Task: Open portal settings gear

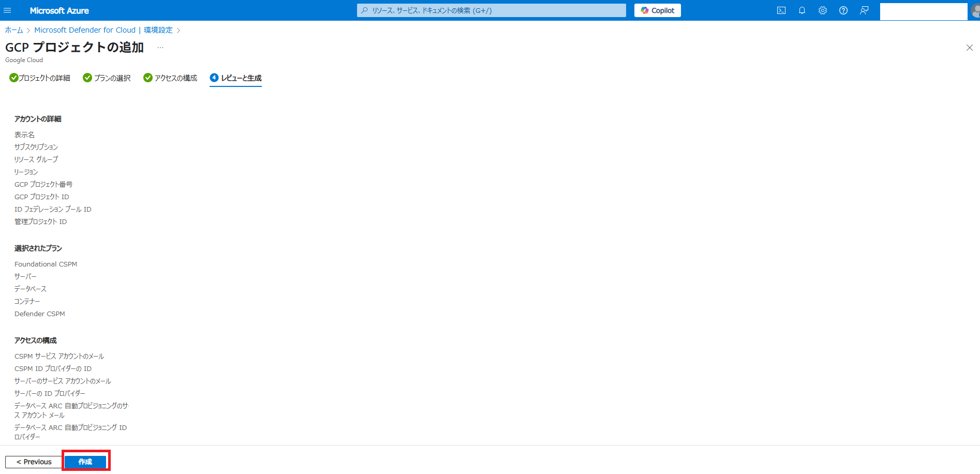Action: click(823, 10)
